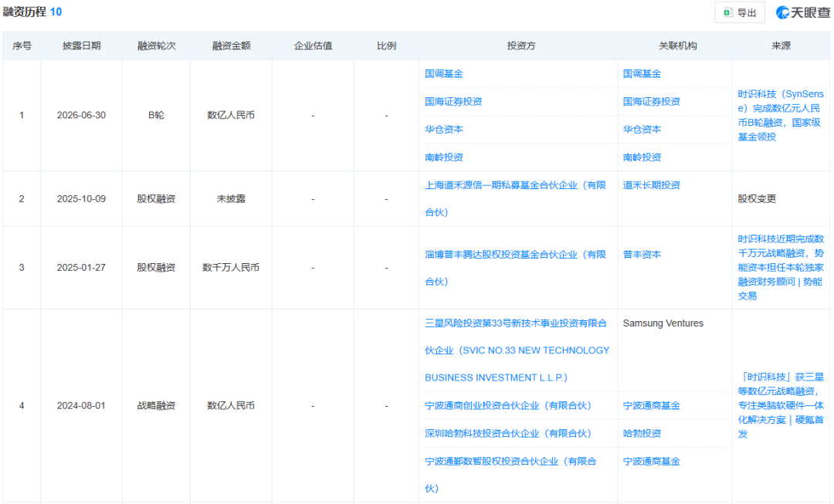The width and height of the screenshot is (834, 504).
Task: Select 股权融资 in the 2025-01-27 row
Action: coord(156,267)
